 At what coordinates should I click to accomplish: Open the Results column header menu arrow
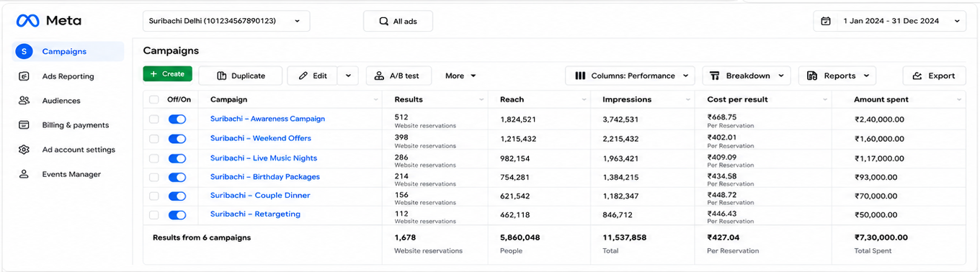click(481, 99)
